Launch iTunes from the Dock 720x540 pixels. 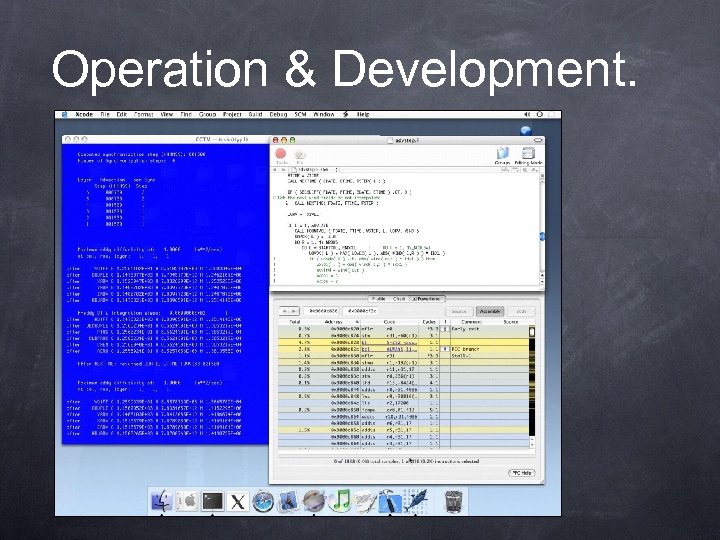point(341,501)
